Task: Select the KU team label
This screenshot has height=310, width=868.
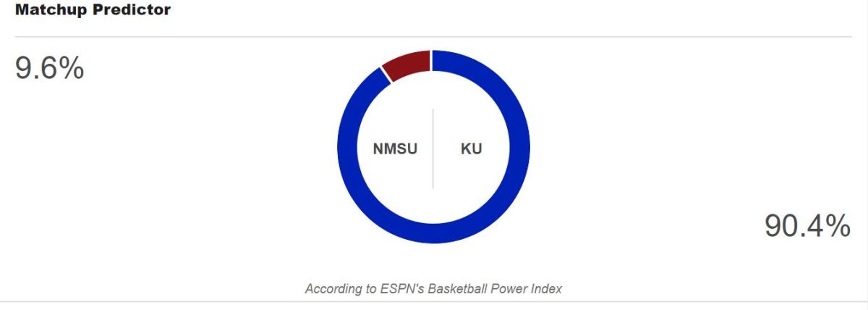Action: pos(472,150)
